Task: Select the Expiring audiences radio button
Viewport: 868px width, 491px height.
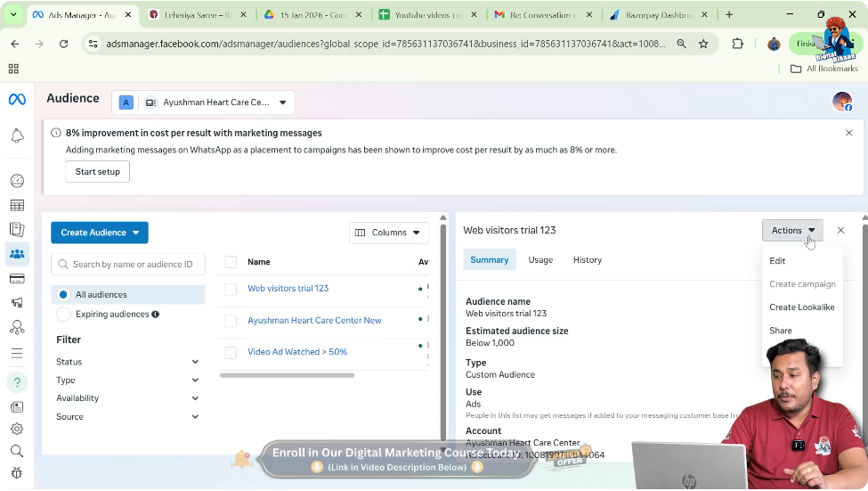Action: coord(63,315)
